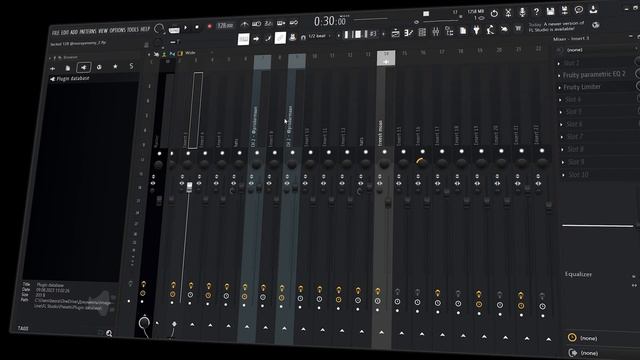Click the download tray icon

593,9
